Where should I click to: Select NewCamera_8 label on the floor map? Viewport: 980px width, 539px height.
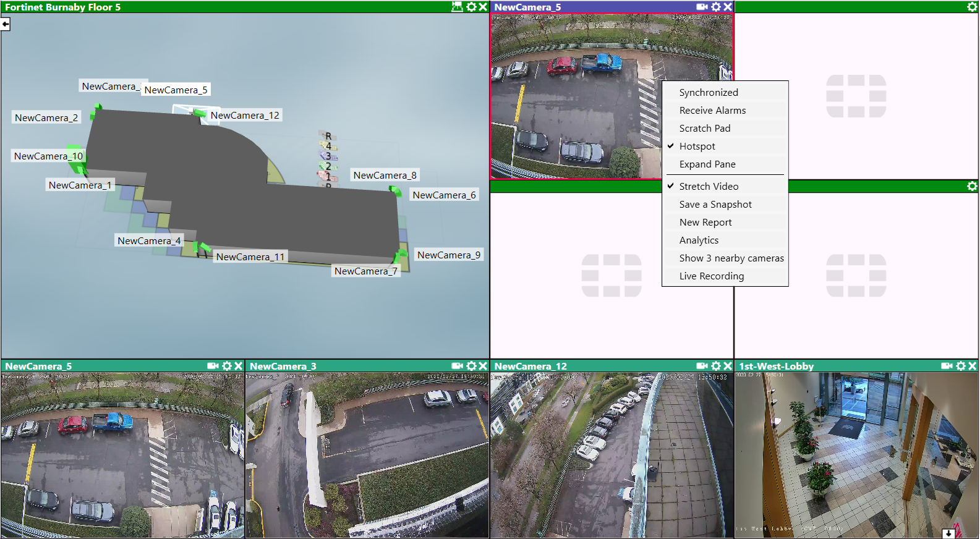tap(385, 176)
